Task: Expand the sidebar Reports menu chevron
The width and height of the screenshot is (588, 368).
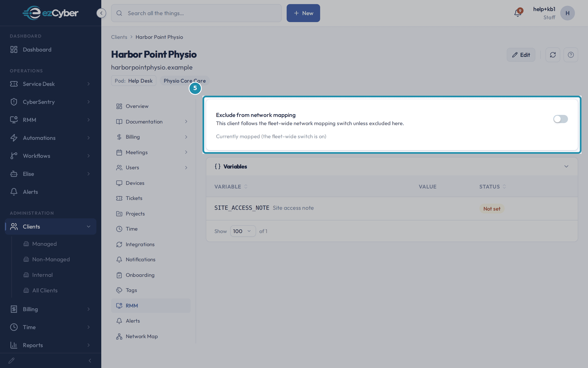Action: pyautogui.click(x=88, y=345)
